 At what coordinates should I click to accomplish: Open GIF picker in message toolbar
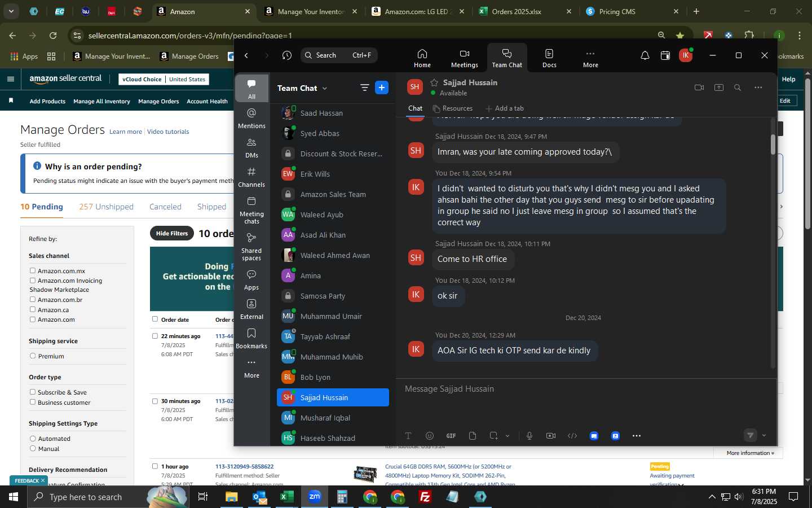pyautogui.click(x=451, y=436)
